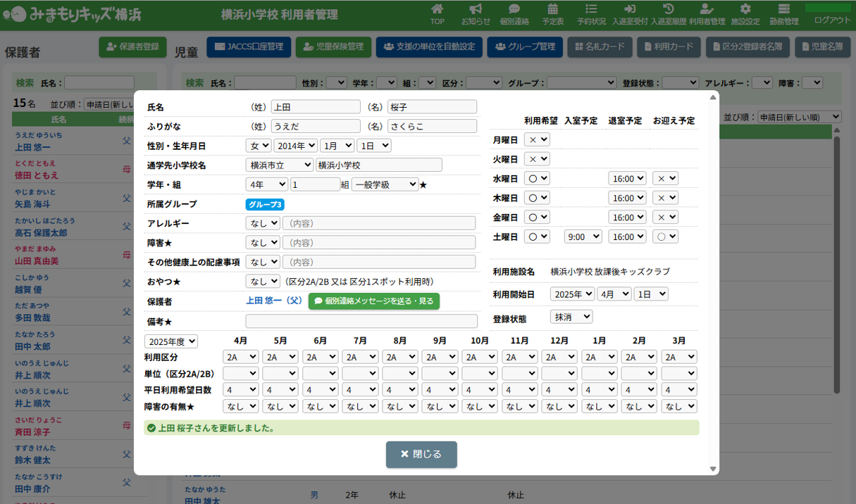Open 土曜日 入室予定 9:00 time dropdown
This screenshot has width=856, height=504.
583,237
